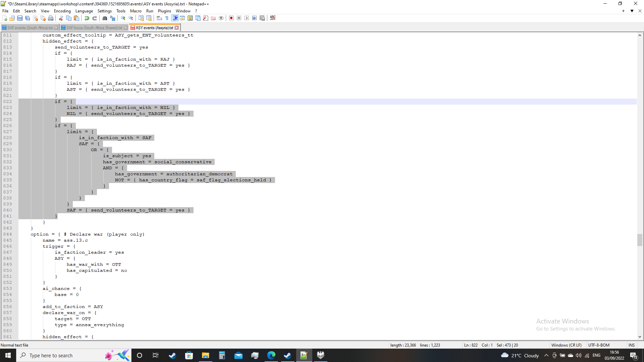Image resolution: width=644 pixels, height=362 pixels.
Task: Open the Plugins menu
Action: pos(164,11)
